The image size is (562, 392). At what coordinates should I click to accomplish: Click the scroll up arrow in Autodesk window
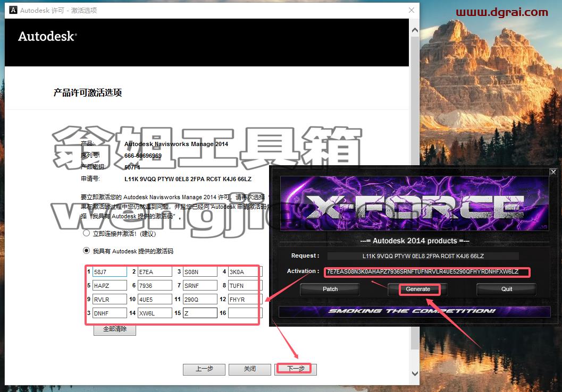coord(415,30)
